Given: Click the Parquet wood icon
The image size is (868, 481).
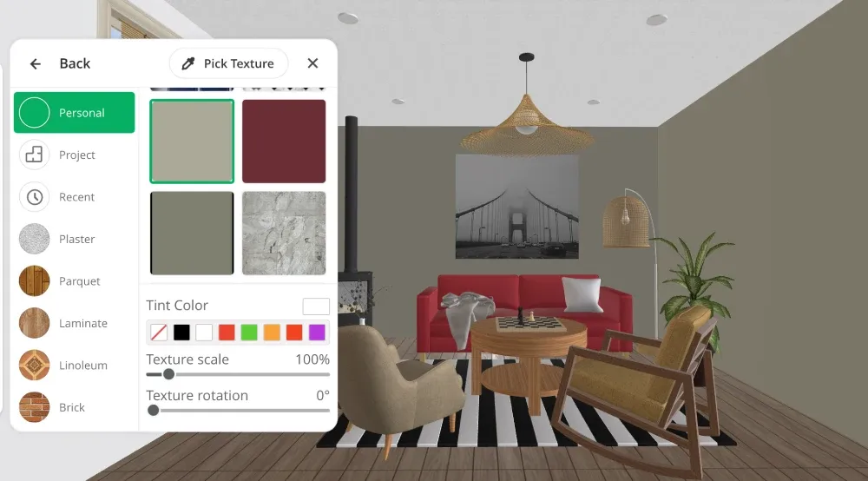Looking at the screenshot, I should click(x=35, y=280).
